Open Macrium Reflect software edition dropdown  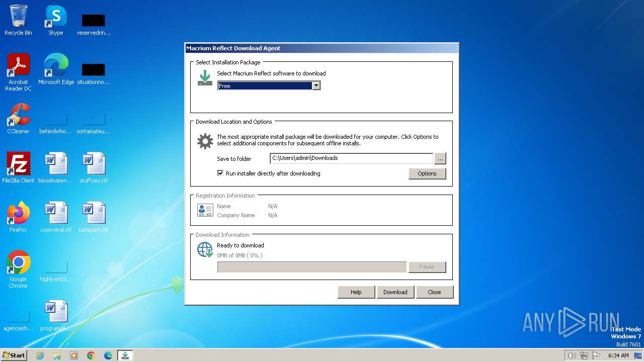coord(316,86)
